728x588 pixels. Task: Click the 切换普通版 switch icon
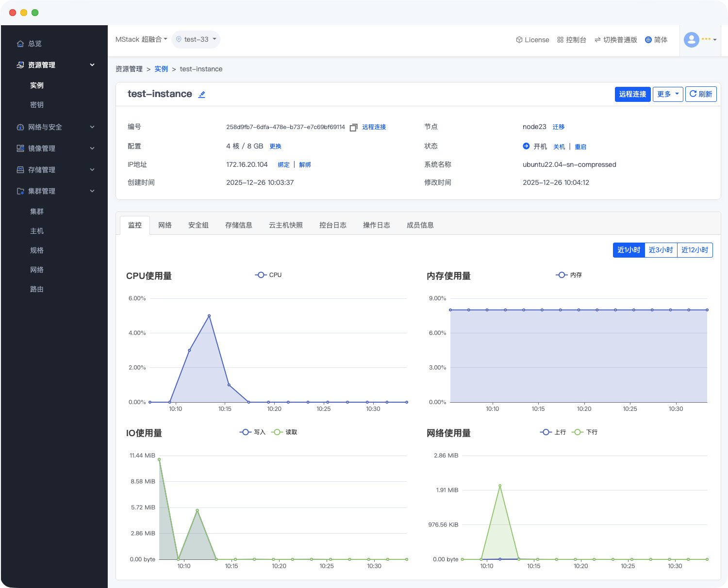597,40
